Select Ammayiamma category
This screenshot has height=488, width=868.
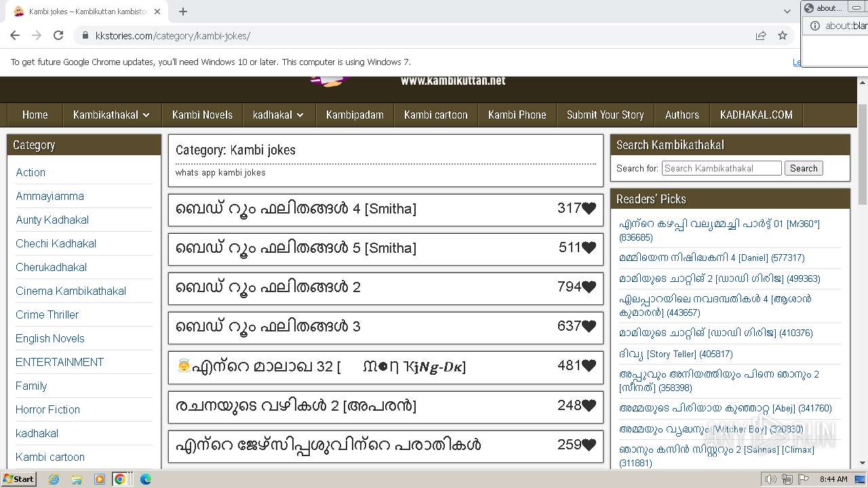pyautogui.click(x=50, y=196)
